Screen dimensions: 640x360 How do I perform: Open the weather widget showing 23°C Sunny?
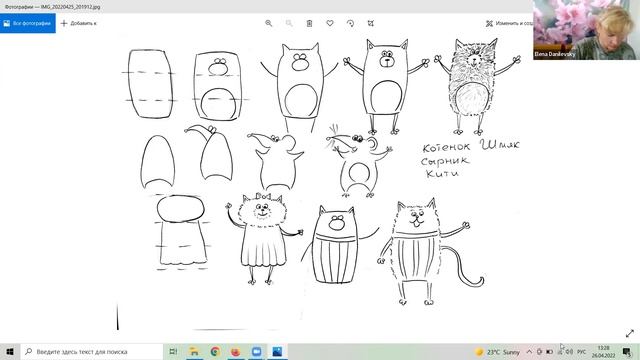point(497,351)
